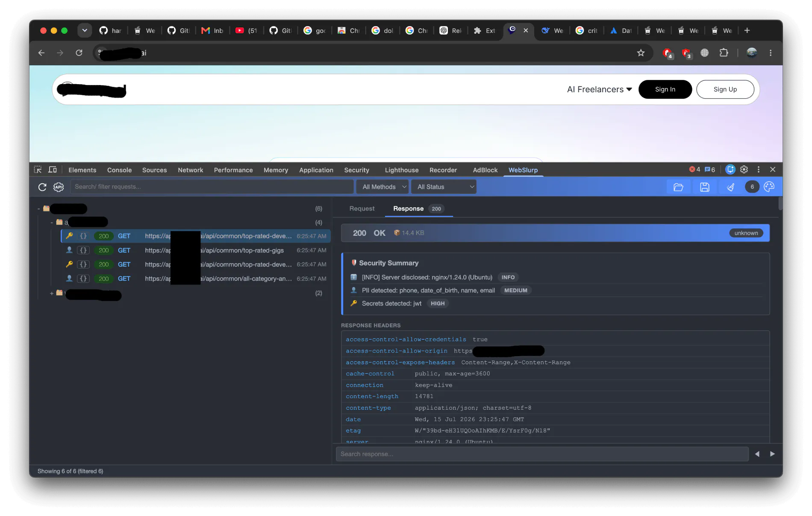Image resolution: width=812 pixels, height=516 pixels.
Task: Click the red extension icon with badge 3
Action: (686, 53)
